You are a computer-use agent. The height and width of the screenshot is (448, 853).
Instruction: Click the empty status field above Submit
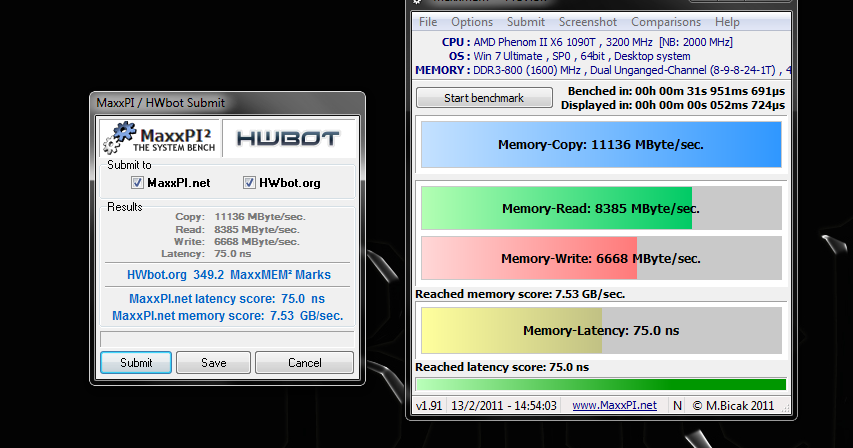pyautogui.click(x=227, y=339)
